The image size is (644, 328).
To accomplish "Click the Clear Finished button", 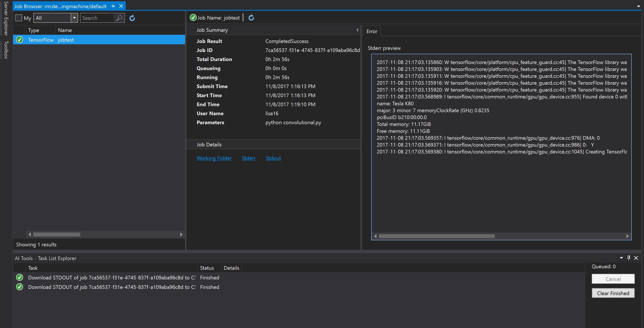I will click(613, 293).
